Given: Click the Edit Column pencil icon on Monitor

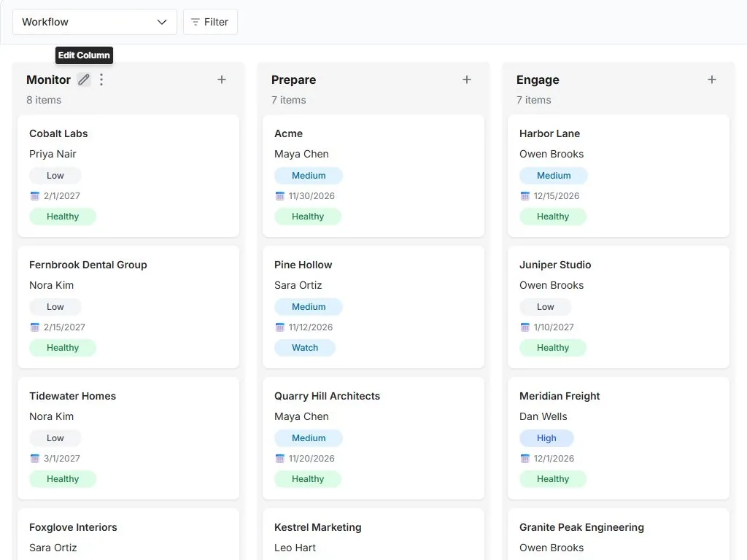Looking at the screenshot, I should click(84, 79).
